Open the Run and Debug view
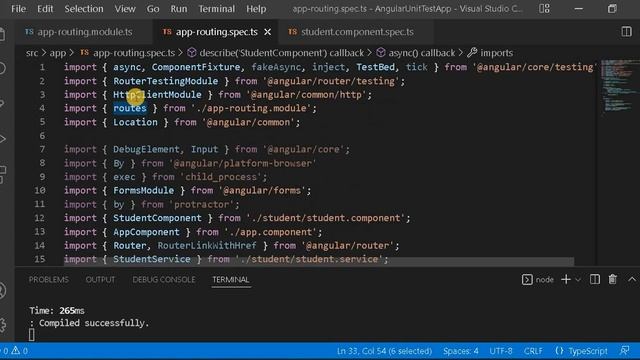 (x=2, y=139)
